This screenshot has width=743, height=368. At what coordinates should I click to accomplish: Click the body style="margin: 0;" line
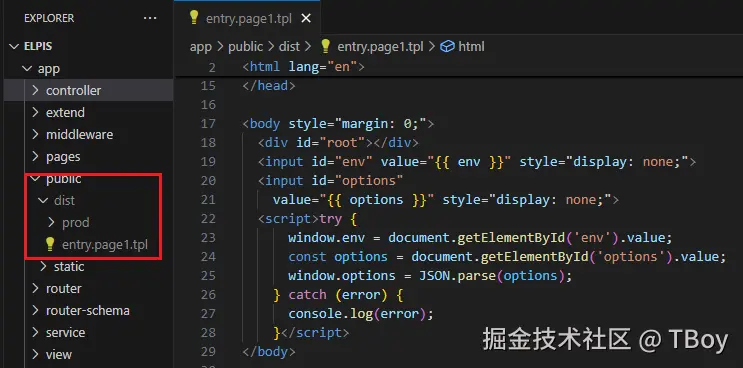[338, 124]
